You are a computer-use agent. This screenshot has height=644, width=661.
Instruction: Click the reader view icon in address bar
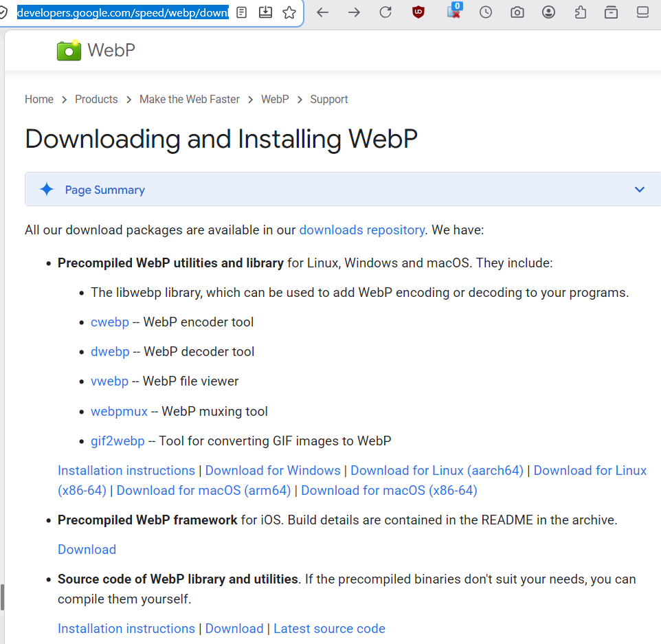tap(242, 12)
